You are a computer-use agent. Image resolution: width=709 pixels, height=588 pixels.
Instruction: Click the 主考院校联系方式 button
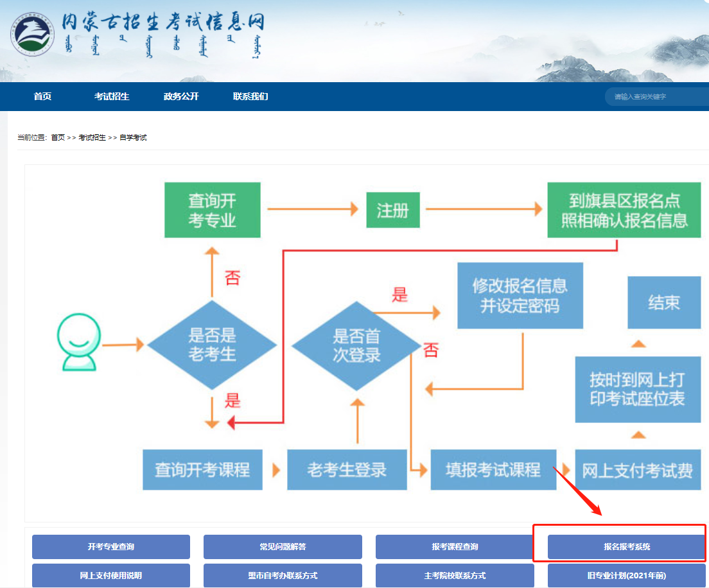[455, 576]
